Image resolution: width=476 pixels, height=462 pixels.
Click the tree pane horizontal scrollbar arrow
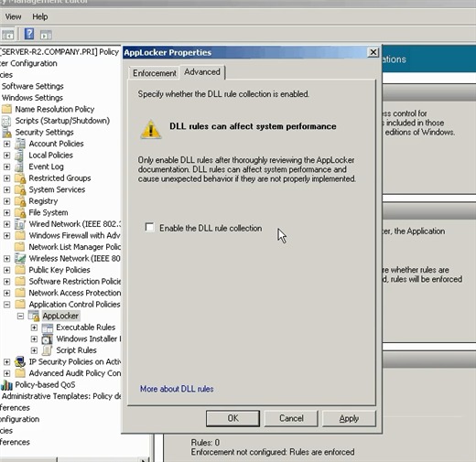pos(143,459)
